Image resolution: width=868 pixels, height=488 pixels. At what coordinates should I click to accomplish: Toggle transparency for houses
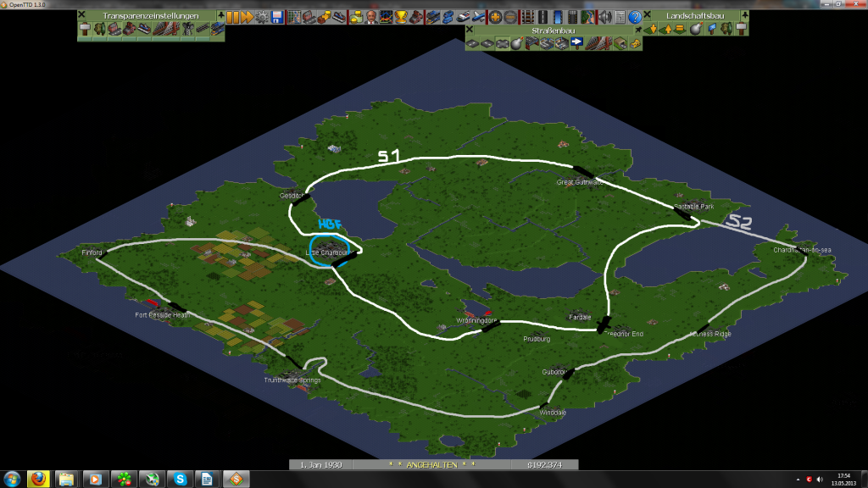click(x=114, y=28)
